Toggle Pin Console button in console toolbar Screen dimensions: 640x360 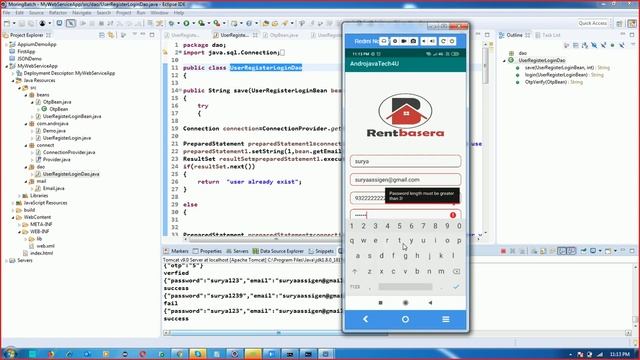pos(584,251)
